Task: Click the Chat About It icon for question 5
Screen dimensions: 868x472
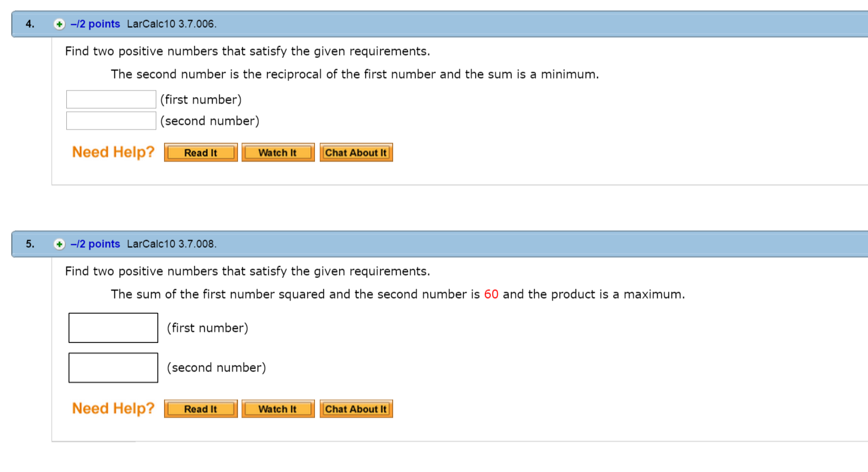Action: [355, 408]
